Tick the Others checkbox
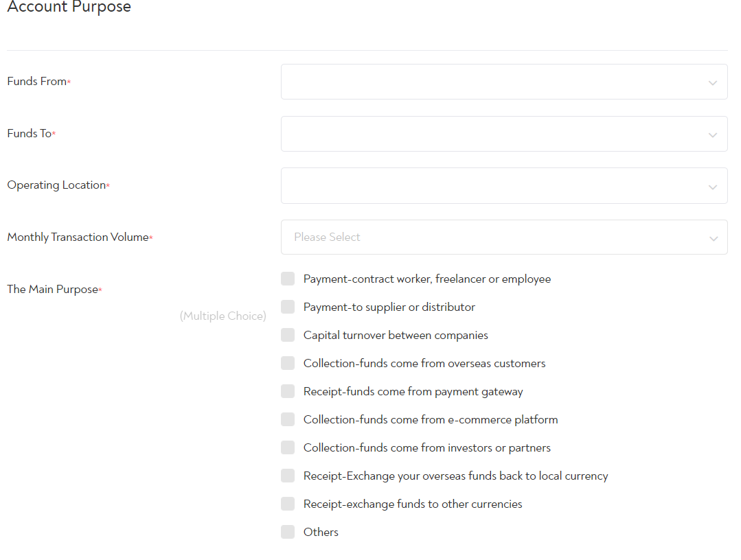741x560 pixels. coord(288,532)
